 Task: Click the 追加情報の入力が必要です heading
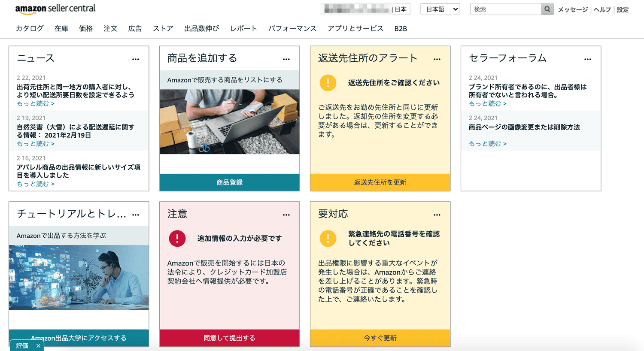pyautogui.click(x=240, y=239)
